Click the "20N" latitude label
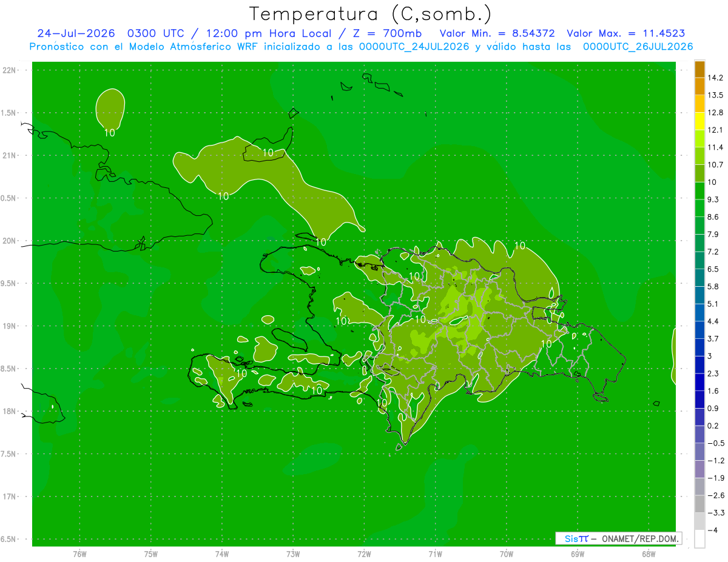Screen dimensions: 728x562 [x=10, y=241]
